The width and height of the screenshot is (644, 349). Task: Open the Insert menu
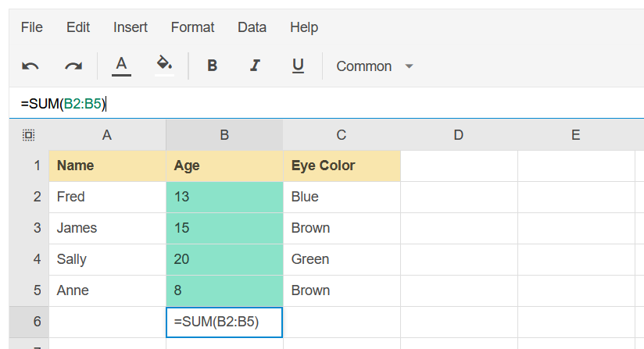[131, 27]
